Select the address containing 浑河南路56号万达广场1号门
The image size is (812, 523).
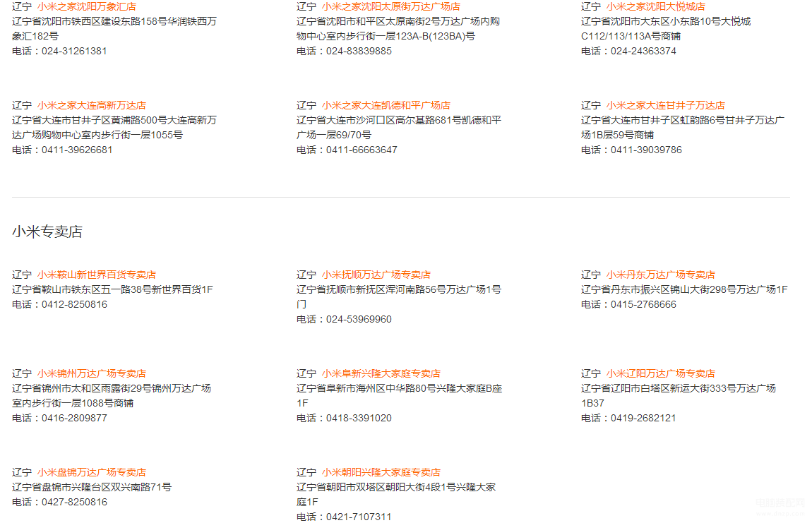click(x=399, y=297)
